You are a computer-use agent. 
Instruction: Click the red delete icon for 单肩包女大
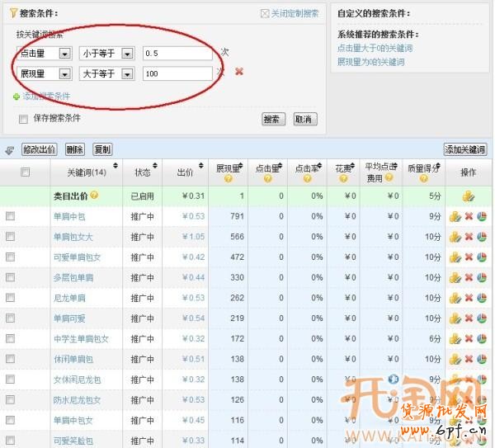[x=469, y=237]
